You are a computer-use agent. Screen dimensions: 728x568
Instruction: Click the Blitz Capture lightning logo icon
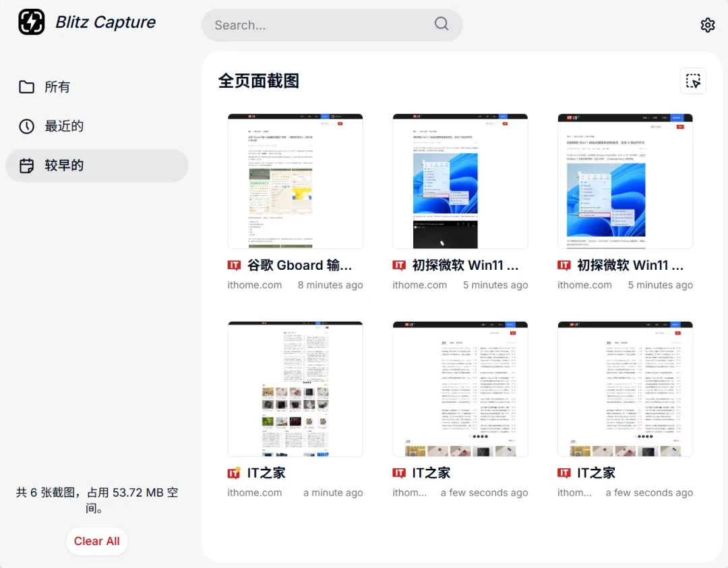(32, 22)
